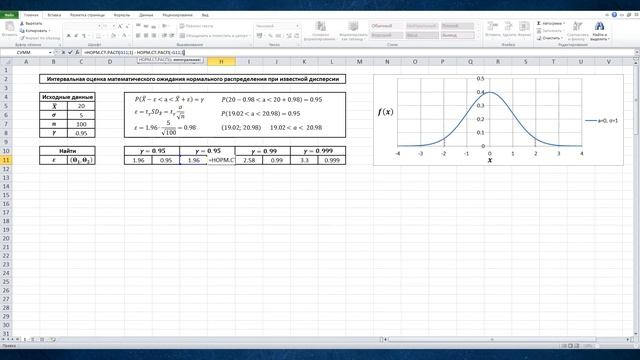
Task: Open the Рецензирование ribbon tab
Action: click(178, 15)
